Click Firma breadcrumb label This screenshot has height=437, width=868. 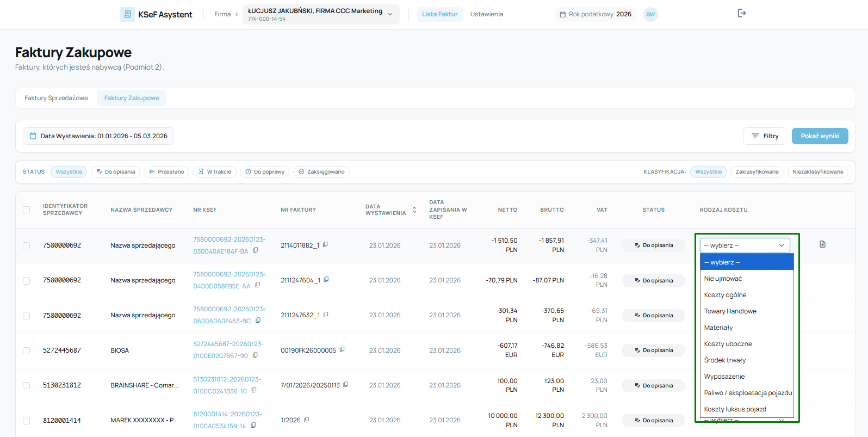222,14
